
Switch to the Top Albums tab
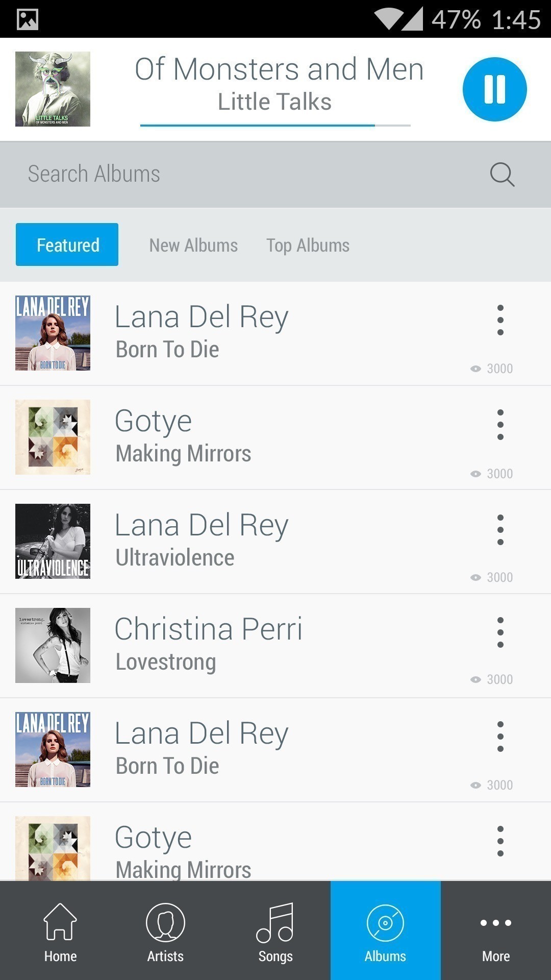tap(308, 246)
